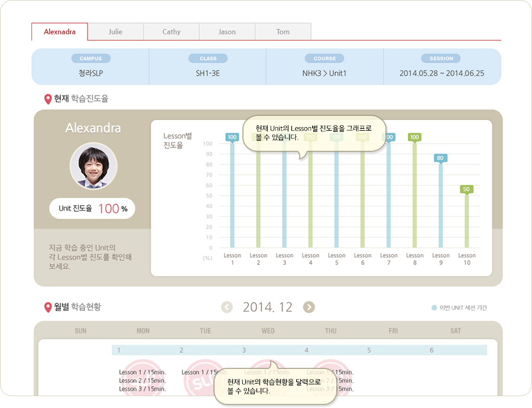
Task: Click calendar date 5 on Friday
Action: [369, 350]
